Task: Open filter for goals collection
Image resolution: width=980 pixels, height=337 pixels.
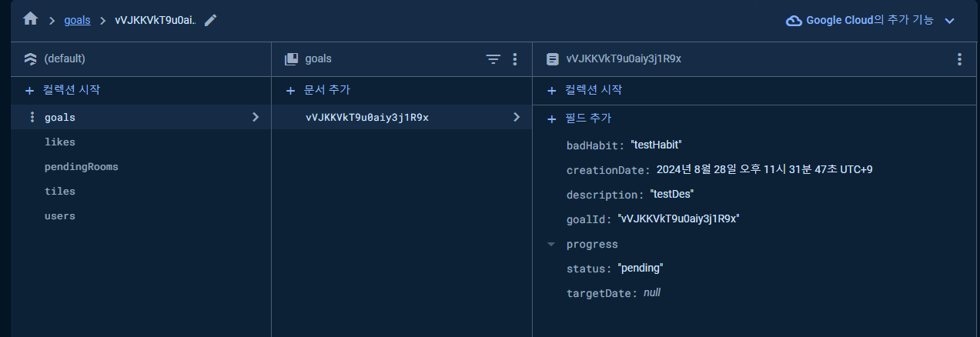Action: point(493,58)
